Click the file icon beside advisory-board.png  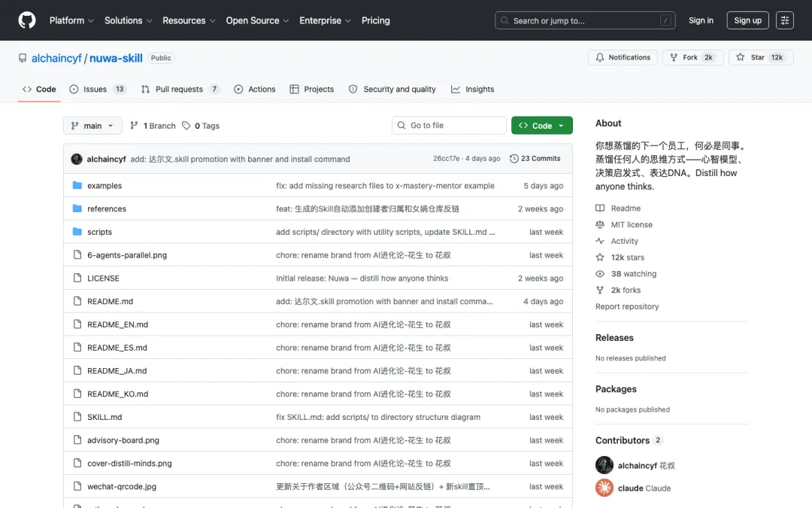coord(77,440)
